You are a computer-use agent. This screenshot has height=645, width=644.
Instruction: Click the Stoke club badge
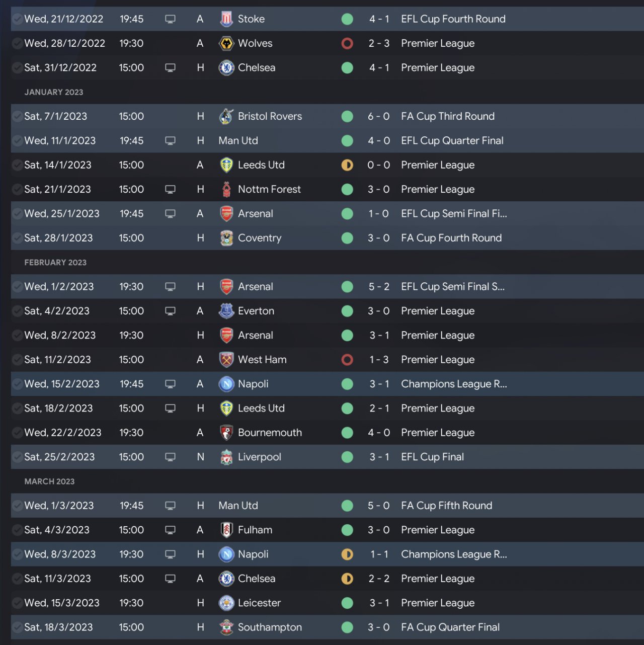226,19
